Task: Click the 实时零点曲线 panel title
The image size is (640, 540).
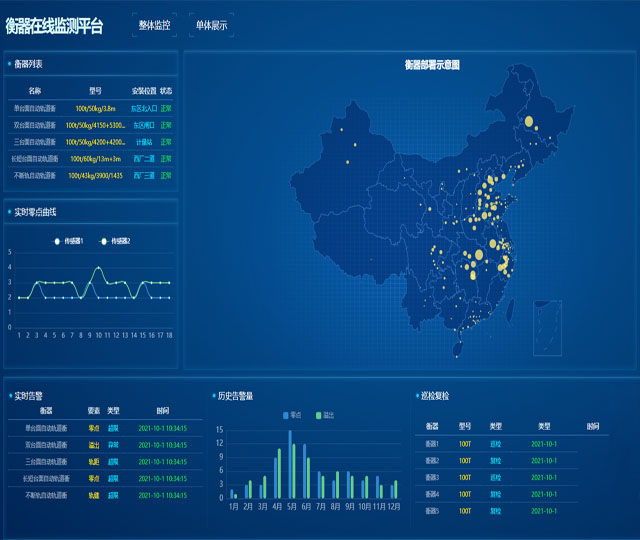Action: [x=35, y=212]
